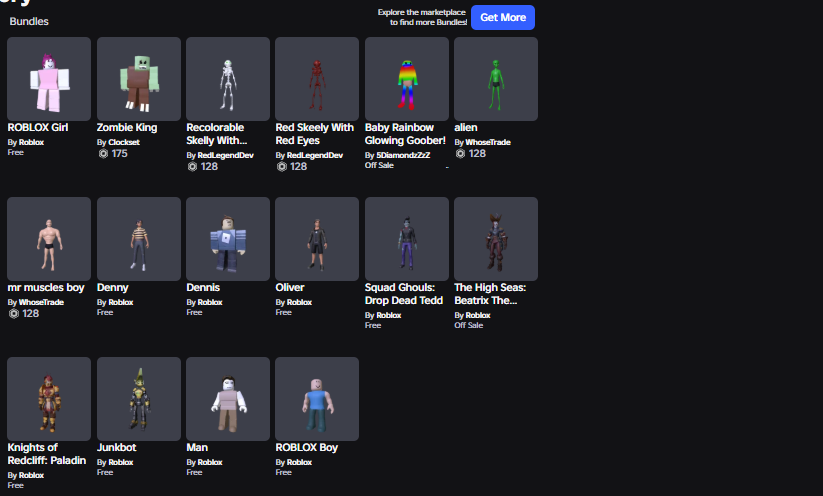Click the Oliver title link
Screen dimensions: 823x496
click(290, 288)
